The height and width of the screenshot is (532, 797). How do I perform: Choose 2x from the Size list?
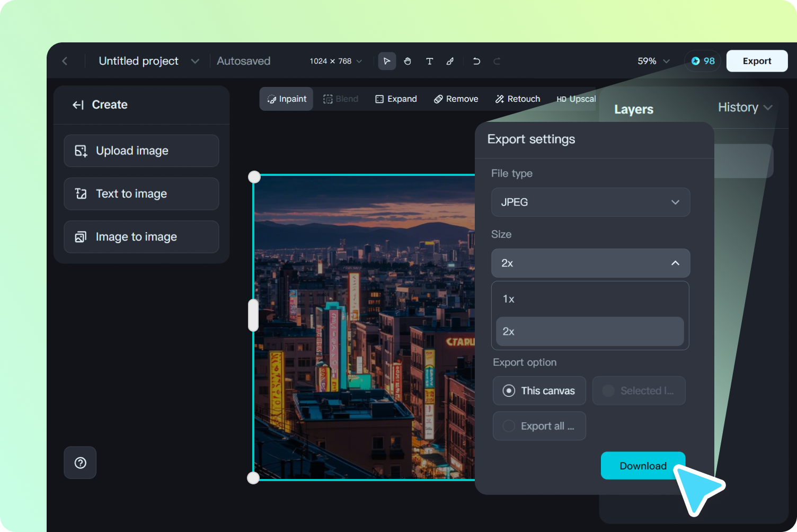(590, 332)
